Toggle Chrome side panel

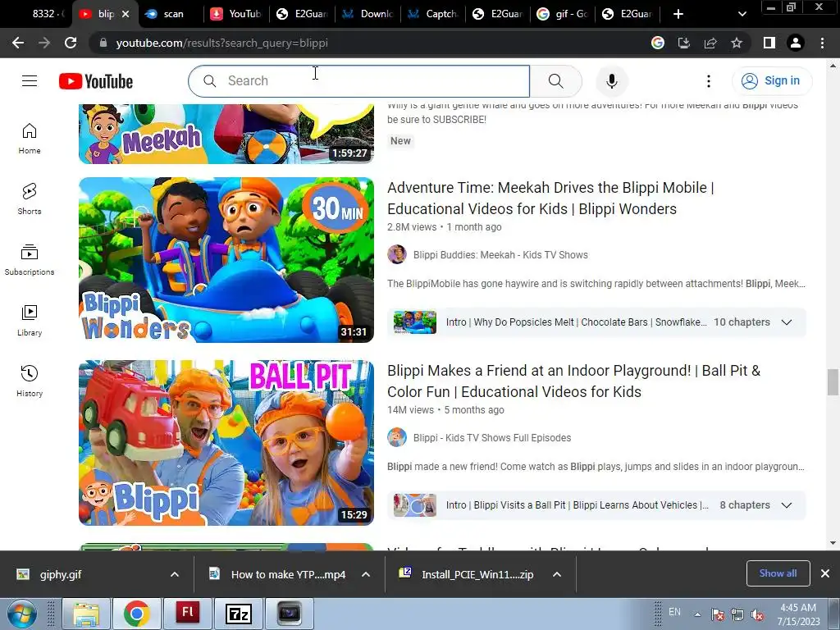coord(769,43)
